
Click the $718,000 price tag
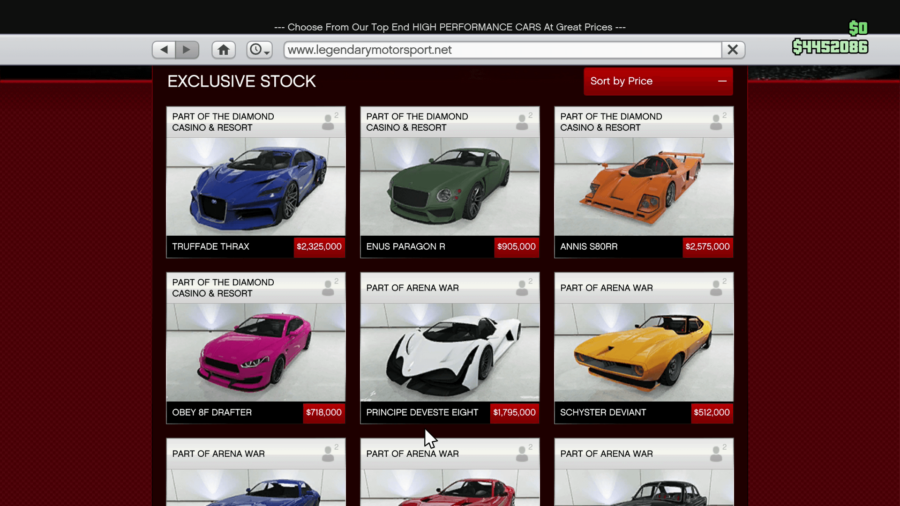pyautogui.click(x=324, y=412)
